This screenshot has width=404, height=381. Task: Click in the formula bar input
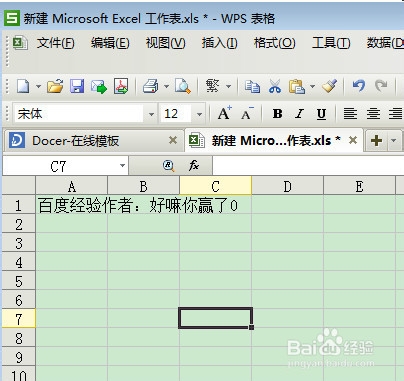click(x=308, y=166)
